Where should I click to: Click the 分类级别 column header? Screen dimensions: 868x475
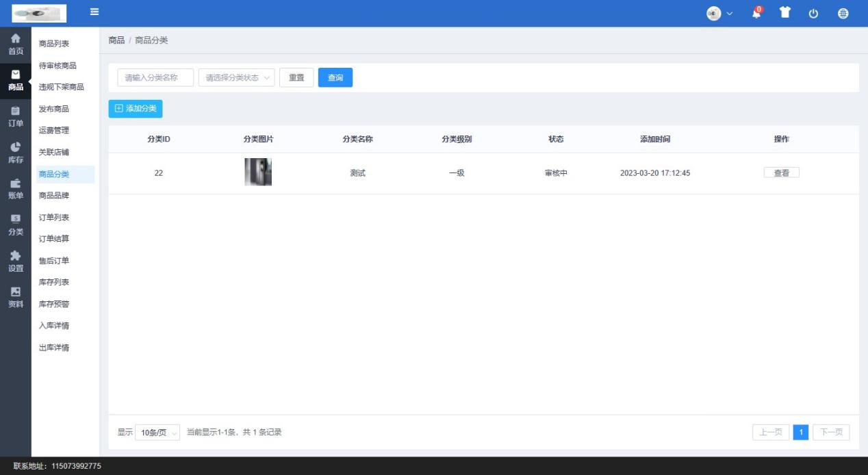pos(457,139)
